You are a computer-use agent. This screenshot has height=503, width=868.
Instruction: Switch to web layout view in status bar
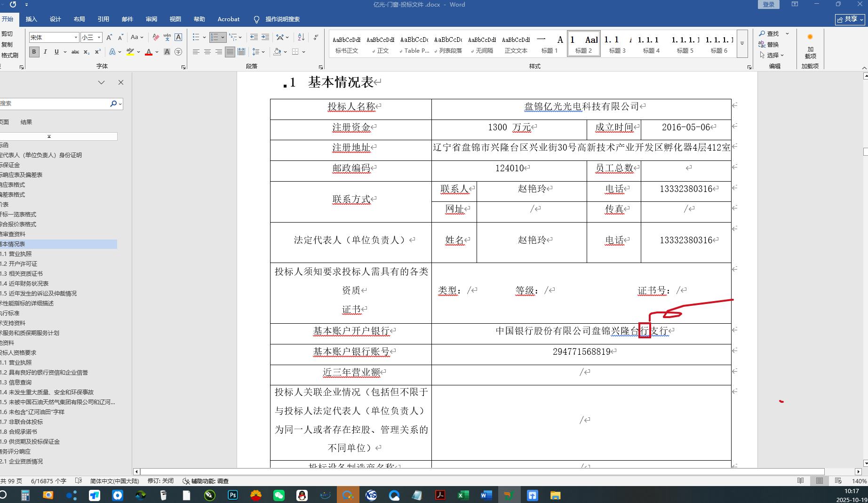838,481
